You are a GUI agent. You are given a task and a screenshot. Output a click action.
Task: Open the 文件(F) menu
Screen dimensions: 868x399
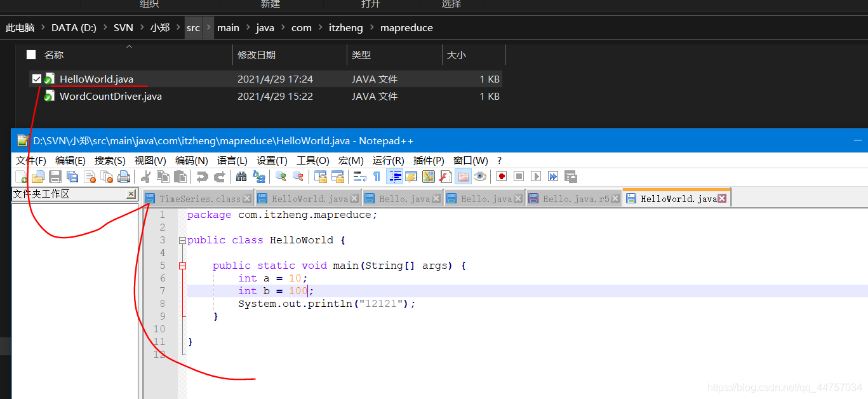[x=30, y=161]
